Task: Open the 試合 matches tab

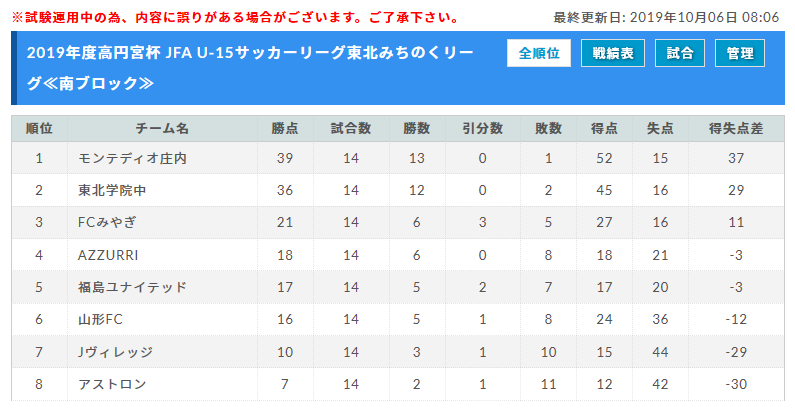Action: [x=679, y=53]
